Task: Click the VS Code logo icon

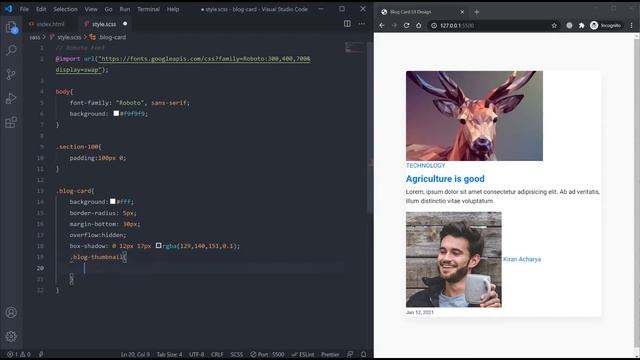Action: coord(9,9)
